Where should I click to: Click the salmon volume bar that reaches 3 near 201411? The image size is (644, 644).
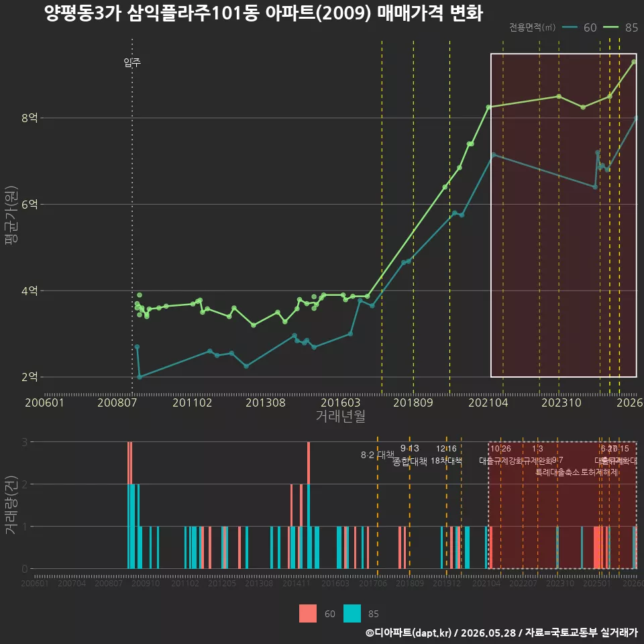pyautogui.click(x=309, y=463)
